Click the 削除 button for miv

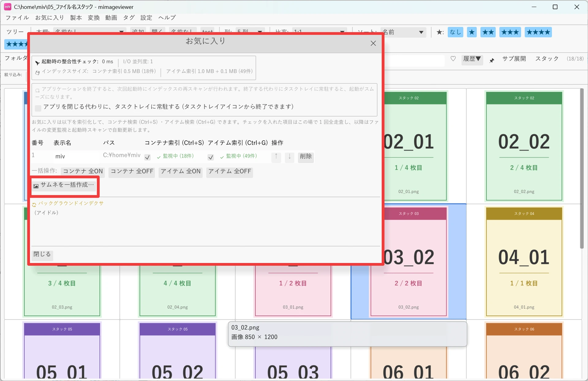pyautogui.click(x=306, y=157)
